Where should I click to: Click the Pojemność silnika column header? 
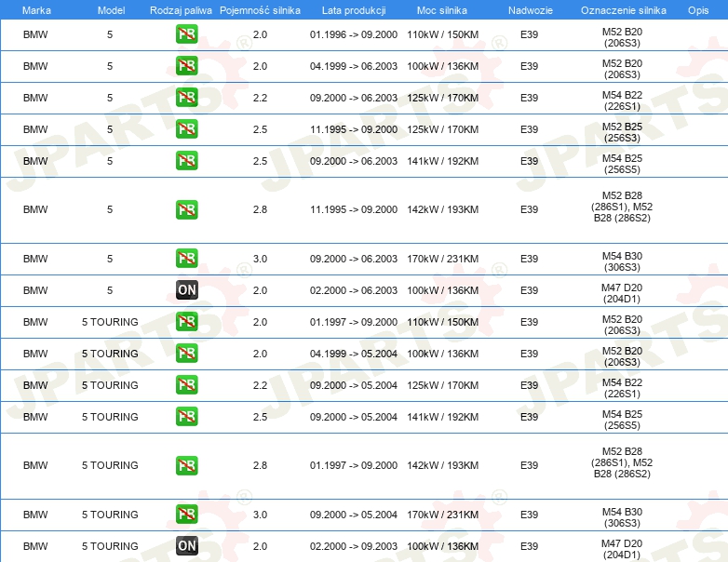260,10
